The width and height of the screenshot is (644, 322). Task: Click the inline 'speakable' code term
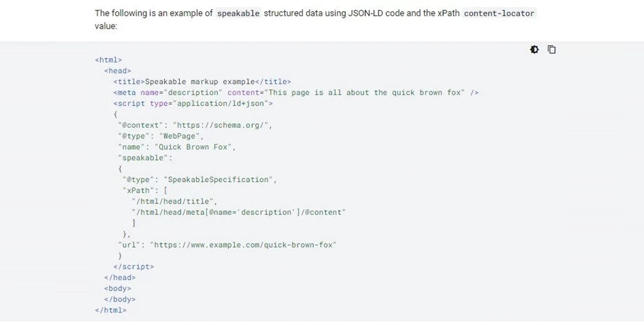pyautogui.click(x=238, y=13)
